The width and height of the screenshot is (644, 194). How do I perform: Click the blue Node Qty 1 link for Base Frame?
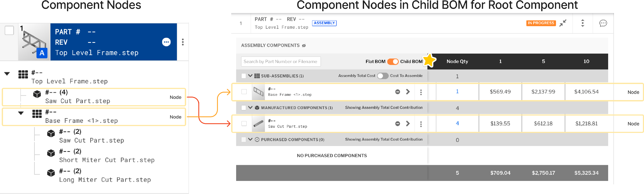tap(457, 92)
